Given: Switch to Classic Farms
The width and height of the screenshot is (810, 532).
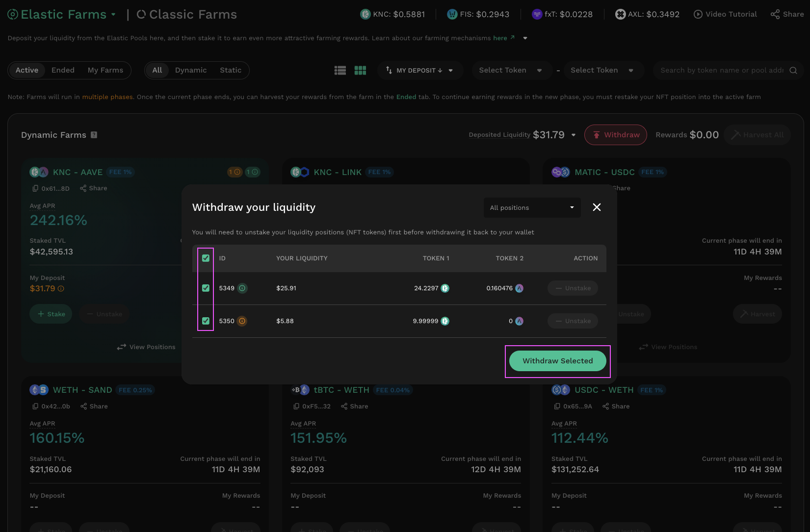Looking at the screenshot, I should 187,15.
